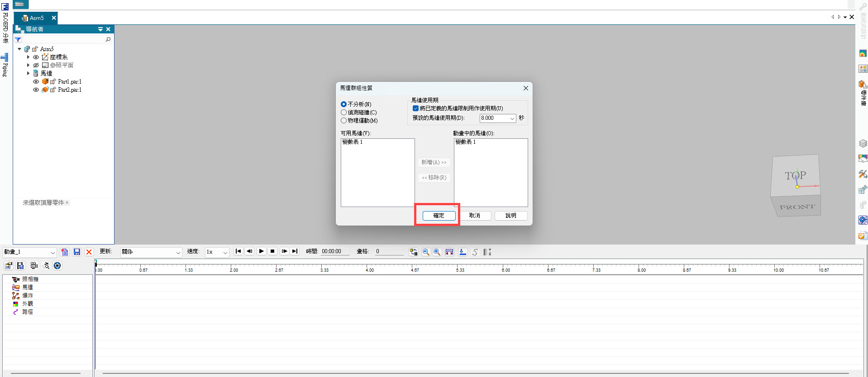The width and height of the screenshot is (868, 377).
Task: Open the 預設的馬達使用期 8.000 dropdown
Action: click(512, 118)
